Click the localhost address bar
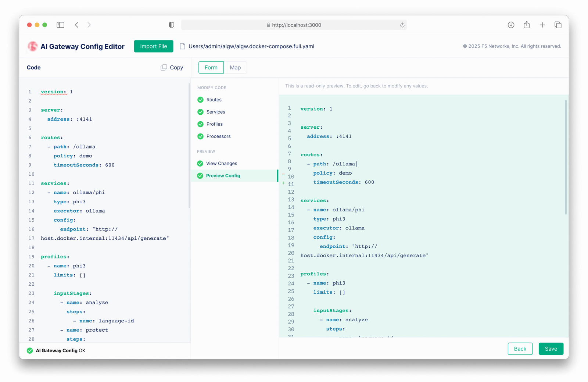588x382 pixels. click(x=294, y=25)
